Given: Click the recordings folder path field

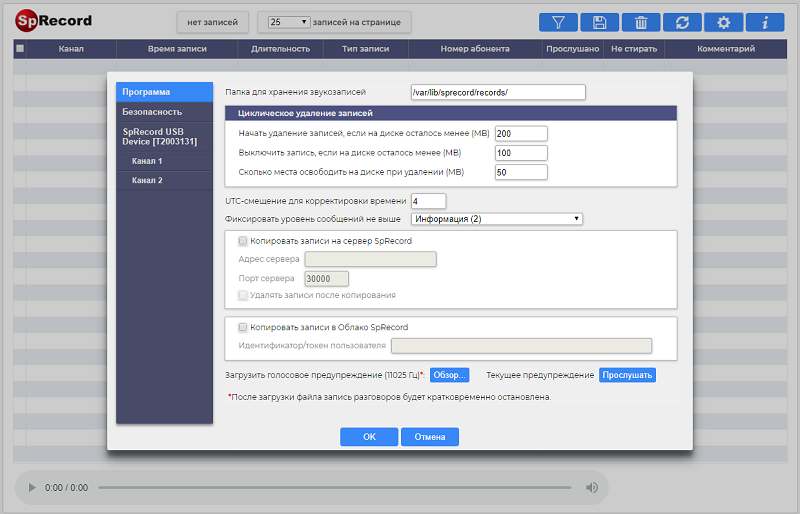Looking at the screenshot, I should pos(498,92).
